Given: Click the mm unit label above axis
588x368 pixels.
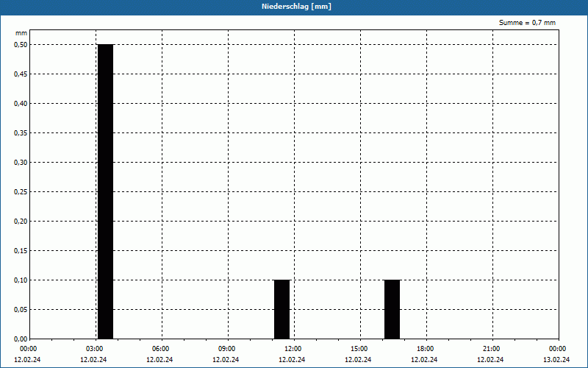Looking at the screenshot, I should click(21, 33).
